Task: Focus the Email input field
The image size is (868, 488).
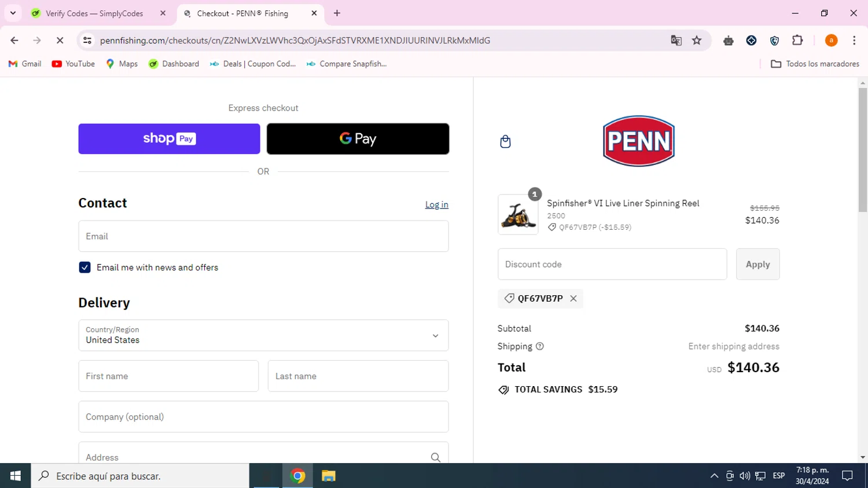Action: (263, 236)
